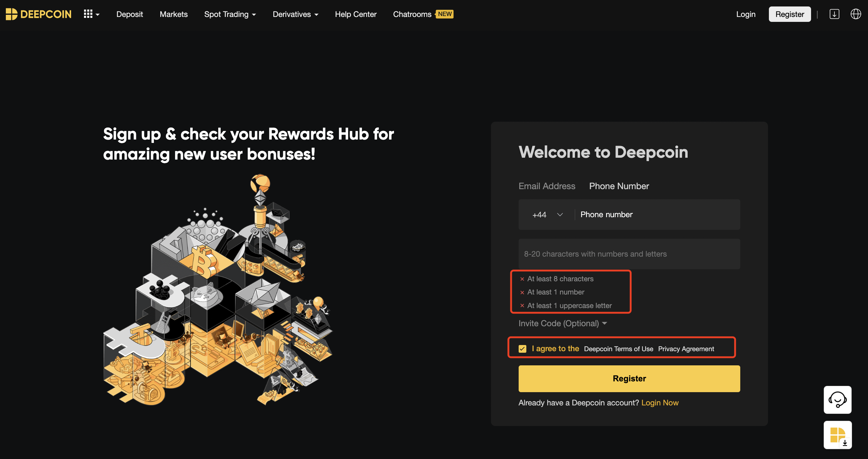
Task: Click the floating Deepcoin app download icon
Action: pyautogui.click(x=838, y=435)
